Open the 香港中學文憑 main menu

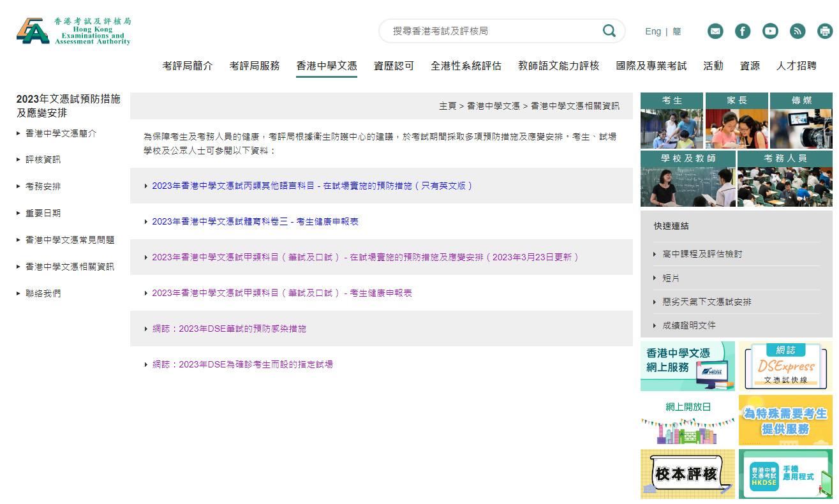click(x=326, y=66)
